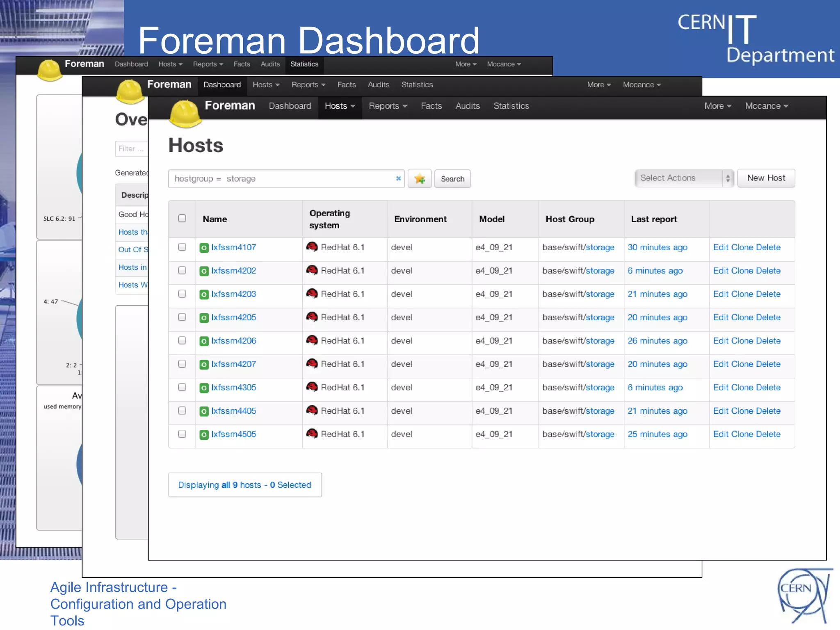Image resolution: width=840 pixels, height=630 pixels.
Task: Click RedHat icon in lxfssm4207 row
Action: pyautogui.click(x=312, y=364)
